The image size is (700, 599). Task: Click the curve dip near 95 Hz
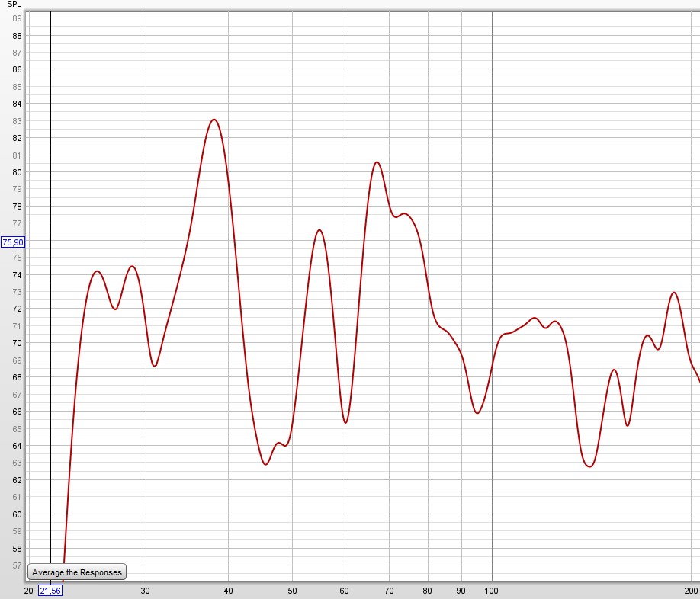point(477,413)
